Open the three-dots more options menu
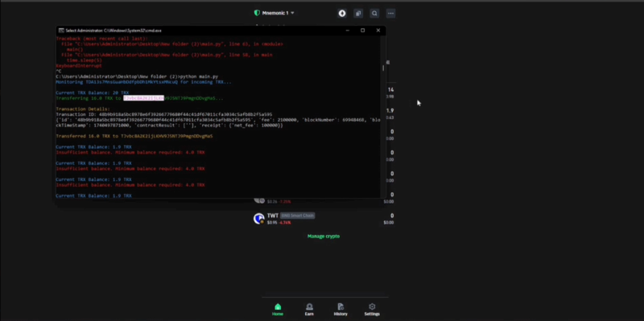The width and height of the screenshot is (644, 321). [390, 14]
